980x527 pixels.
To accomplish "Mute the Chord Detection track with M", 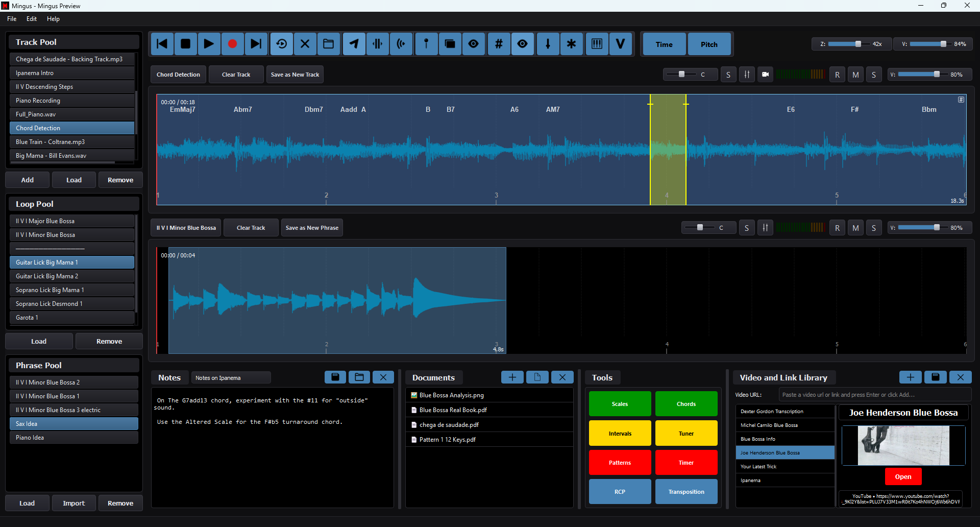I will point(855,75).
